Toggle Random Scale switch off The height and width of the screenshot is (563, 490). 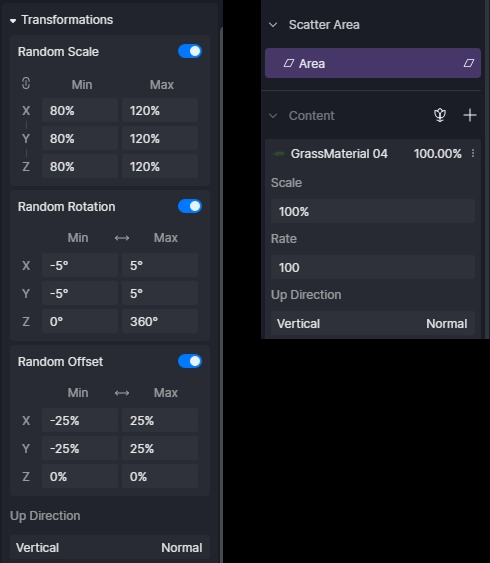tap(190, 51)
